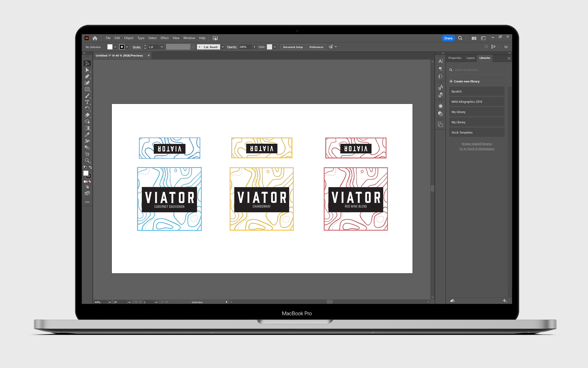Viewport: 588px width, 368px height.
Task: Select the Artboard tool
Action: 87,154
